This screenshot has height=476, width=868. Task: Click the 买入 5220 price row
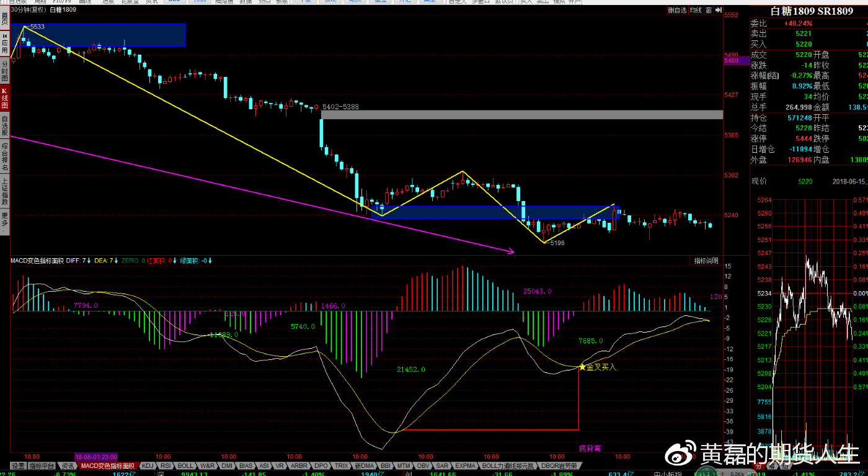point(808,45)
